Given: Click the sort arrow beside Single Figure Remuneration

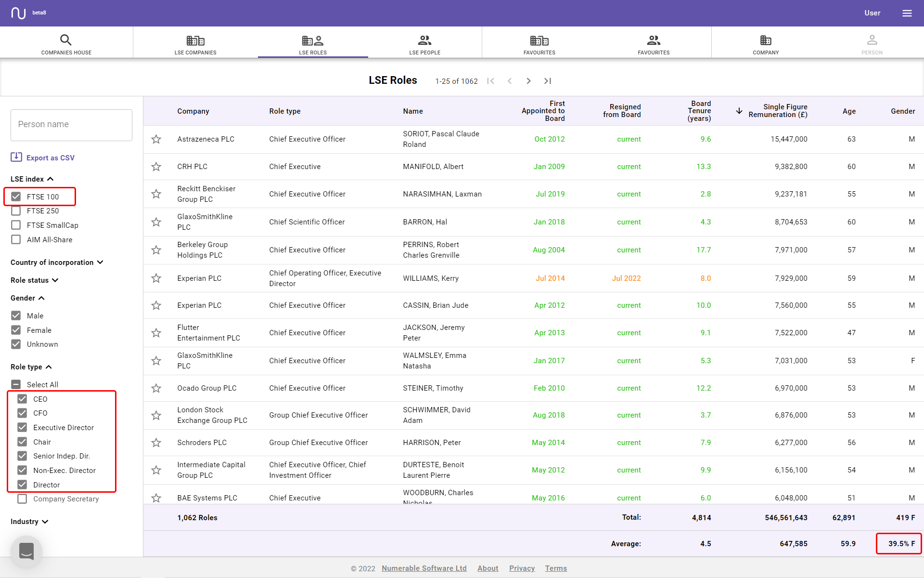Looking at the screenshot, I should [739, 111].
